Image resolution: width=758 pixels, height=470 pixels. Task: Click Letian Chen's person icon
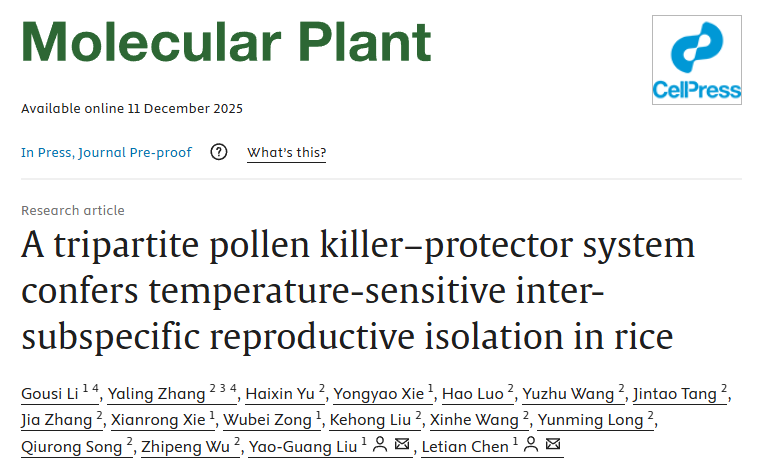click(530, 446)
